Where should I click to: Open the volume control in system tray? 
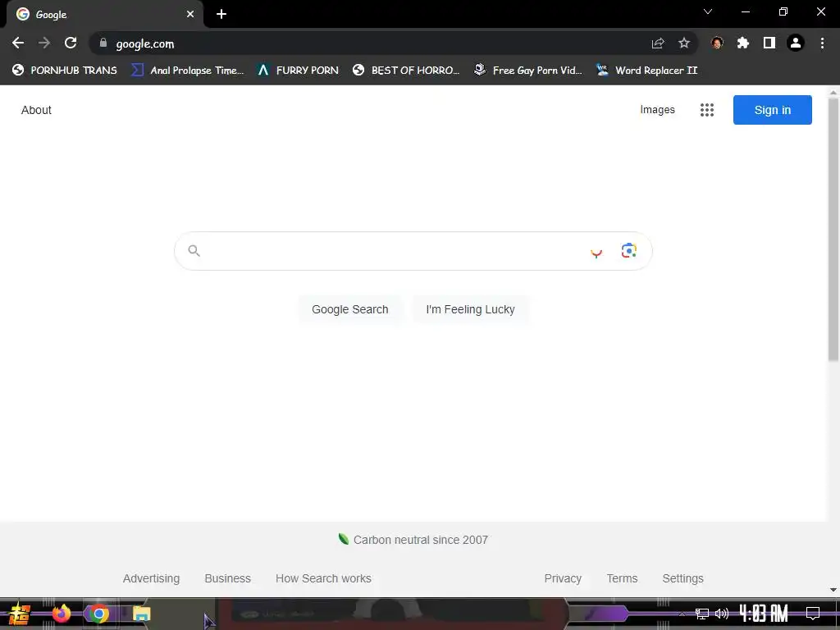coord(722,614)
